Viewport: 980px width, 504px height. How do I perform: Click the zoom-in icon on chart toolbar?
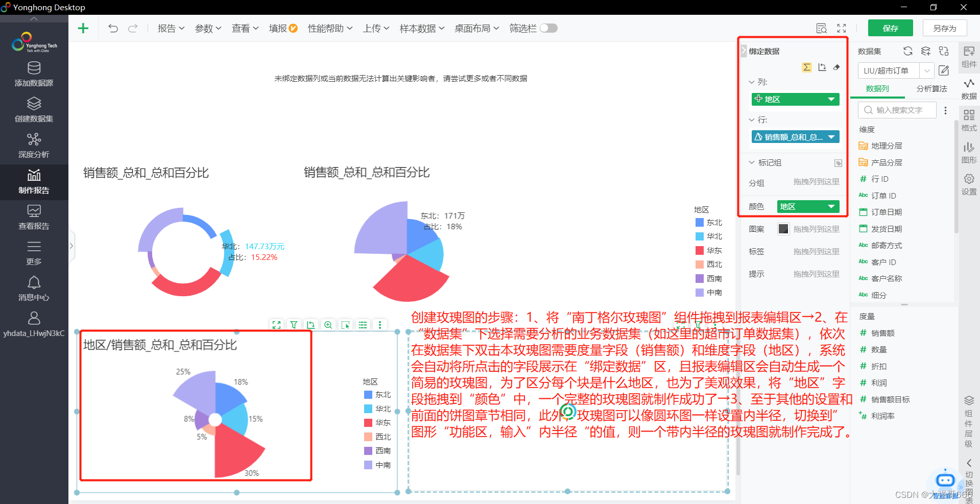(328, 325)
